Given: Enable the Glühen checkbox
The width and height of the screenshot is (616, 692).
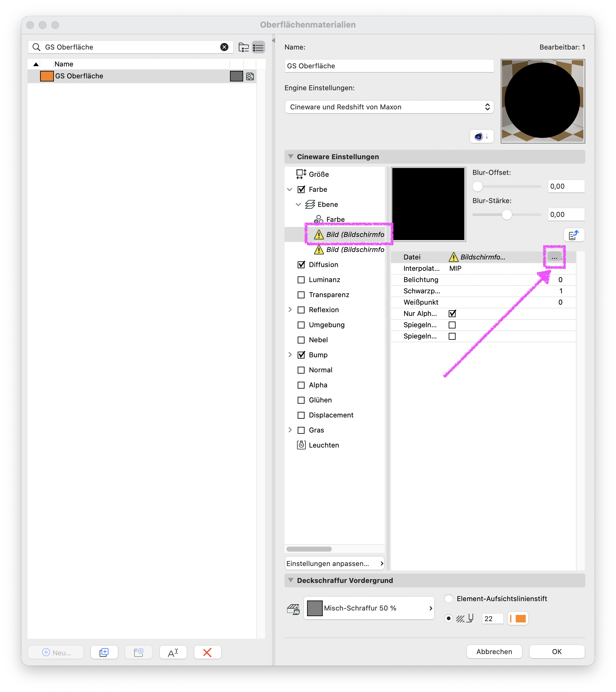Looking at the screenshot, I should coord(301,400).
